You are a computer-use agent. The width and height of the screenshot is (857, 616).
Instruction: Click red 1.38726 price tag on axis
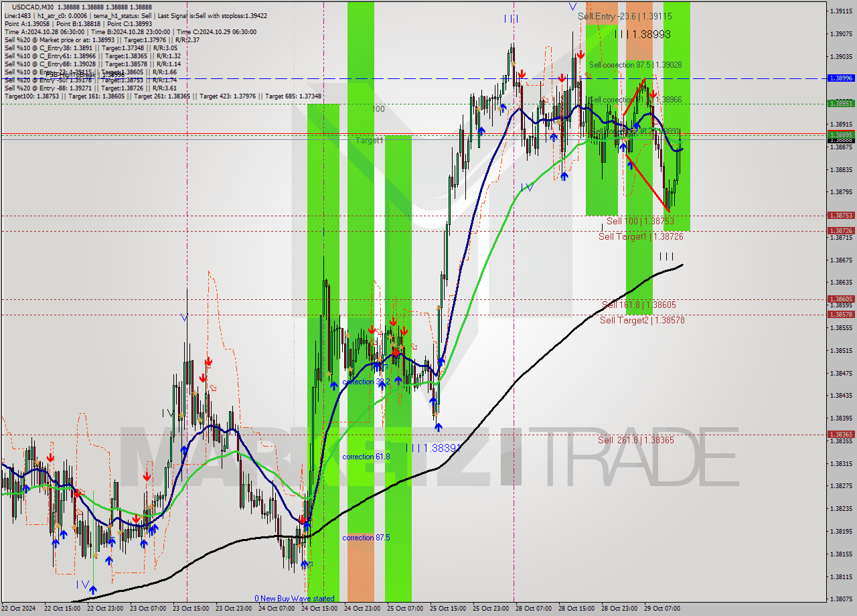(840, 231)
